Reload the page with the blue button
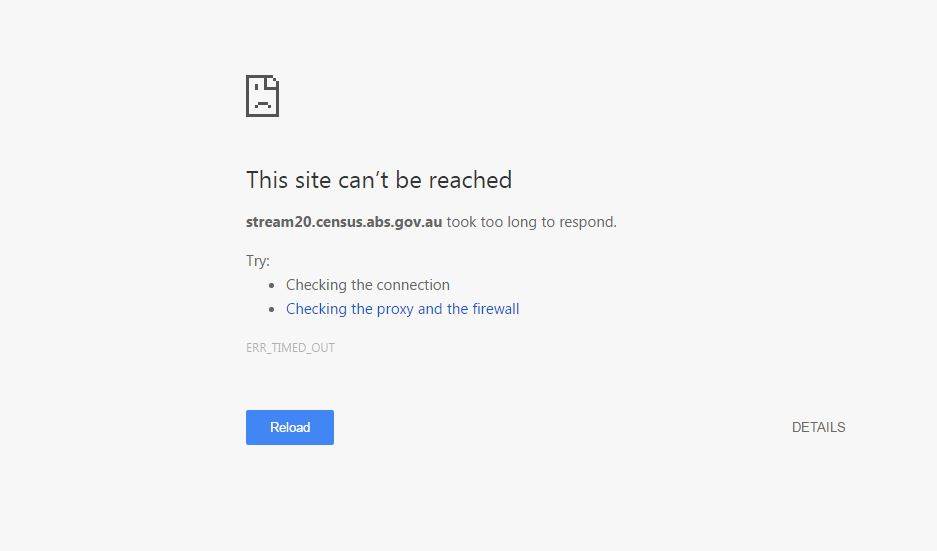937x551 pixels. point(290,427)
